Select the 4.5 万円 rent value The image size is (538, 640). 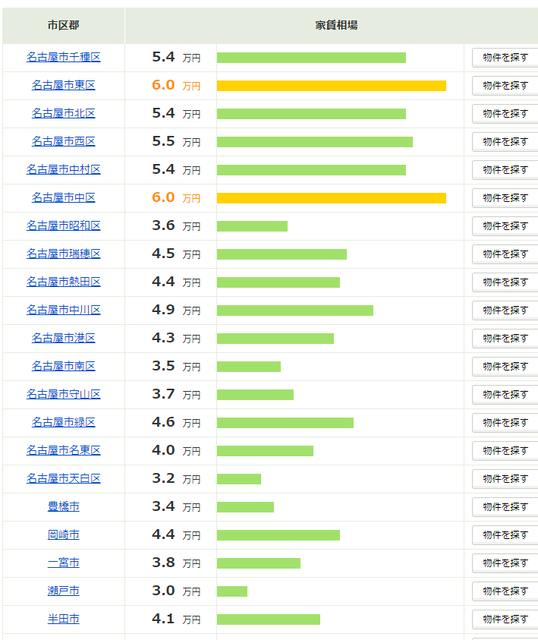click(x=176, y=254)
